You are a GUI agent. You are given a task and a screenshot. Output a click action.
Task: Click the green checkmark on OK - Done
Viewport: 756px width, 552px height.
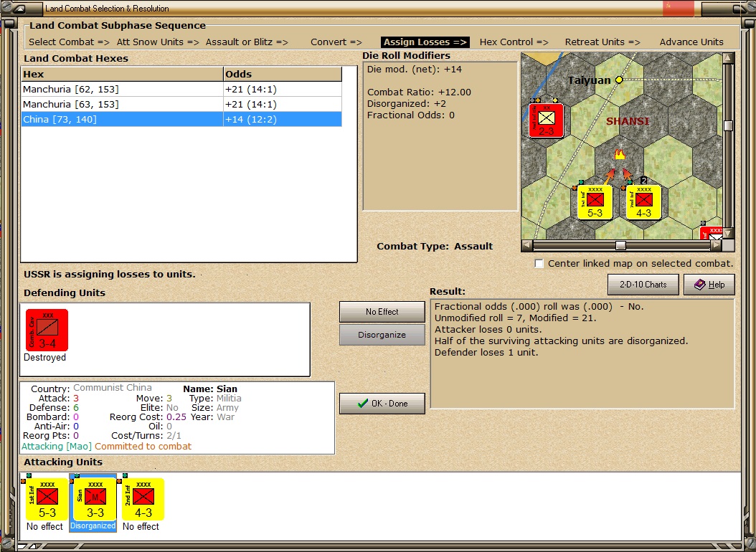click(362, 404)
